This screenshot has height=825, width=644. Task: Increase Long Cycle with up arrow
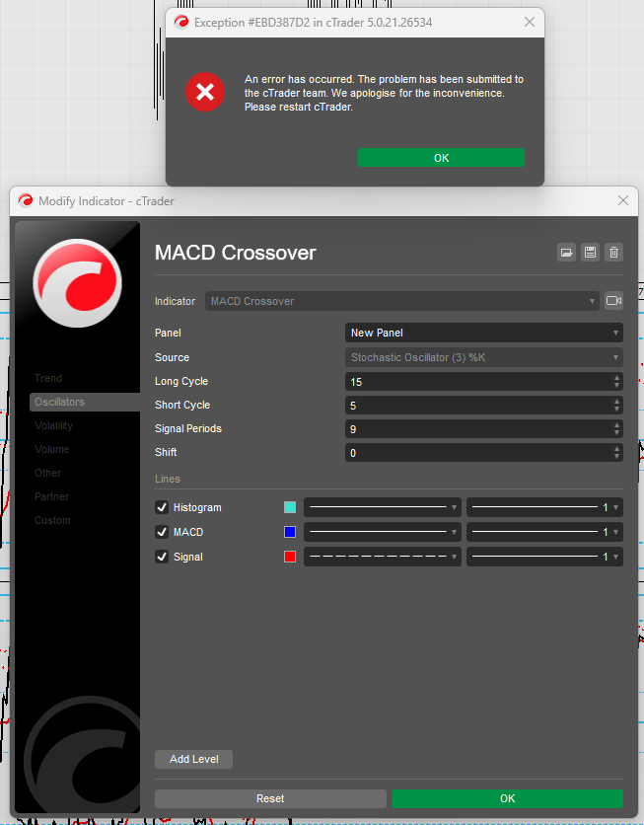coord(616,377)
